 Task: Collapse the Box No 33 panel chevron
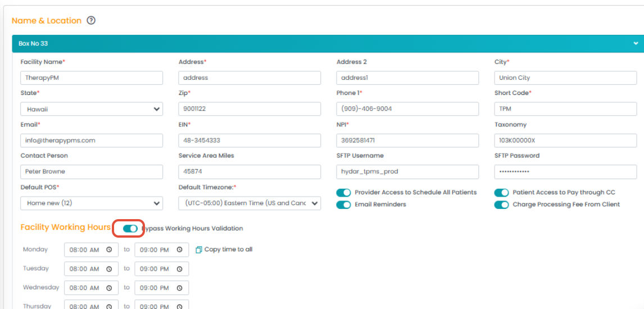pos(636,44)
